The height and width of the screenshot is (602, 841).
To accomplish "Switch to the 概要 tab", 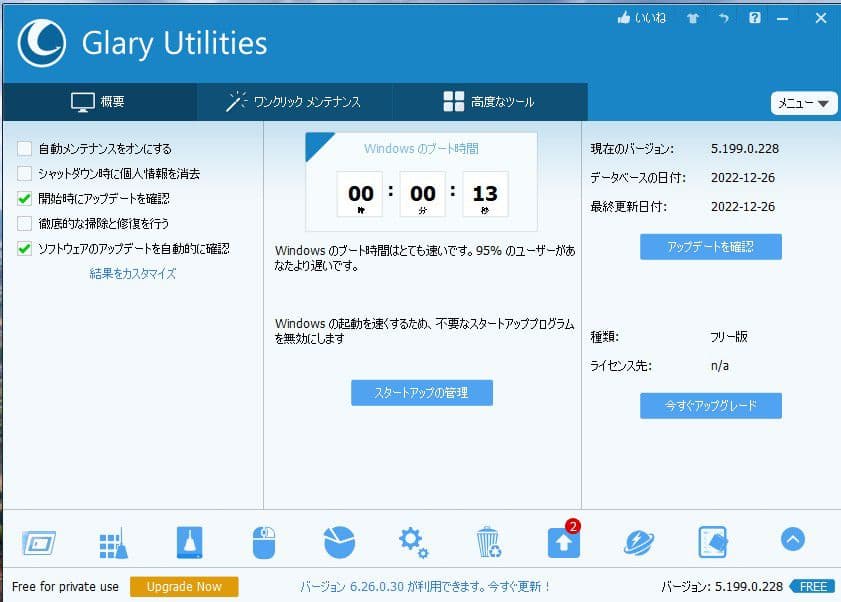I will [99, 102].
